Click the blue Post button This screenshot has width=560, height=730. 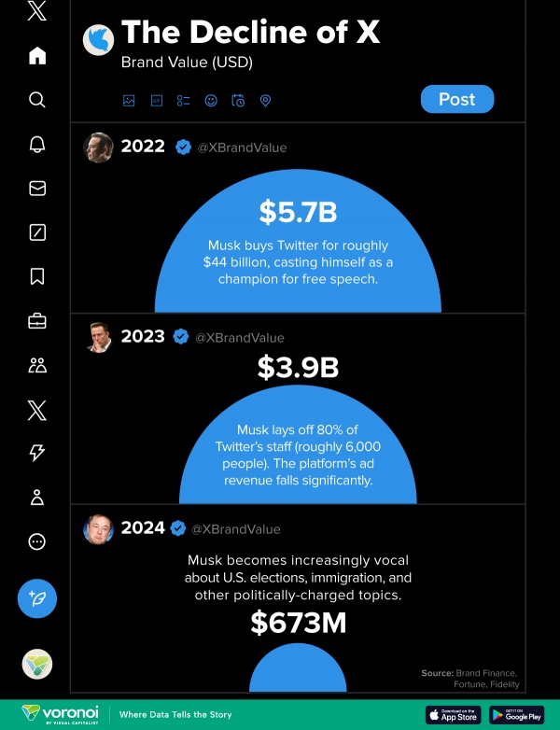click(x=457, y=99)
